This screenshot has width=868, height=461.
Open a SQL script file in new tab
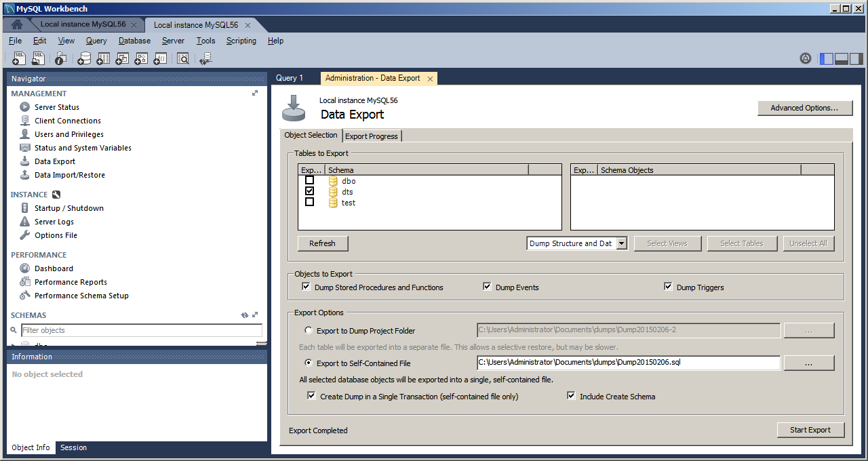[38, 58]
